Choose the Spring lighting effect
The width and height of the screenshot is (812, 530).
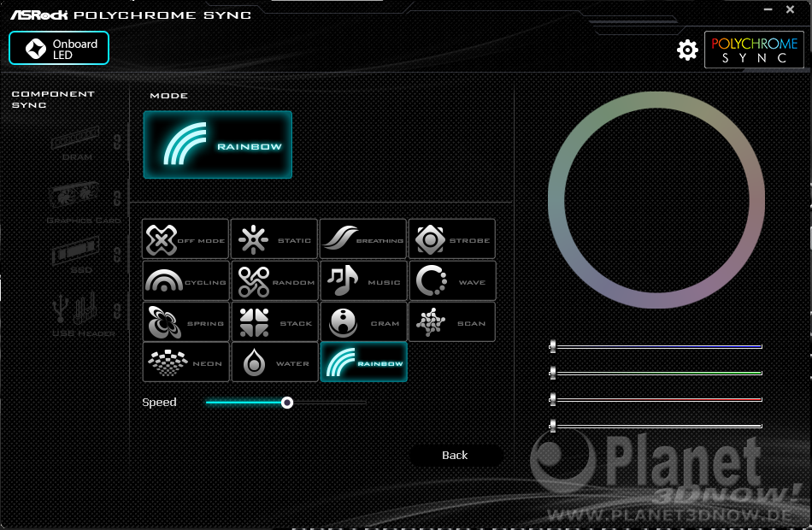[186, 321]
